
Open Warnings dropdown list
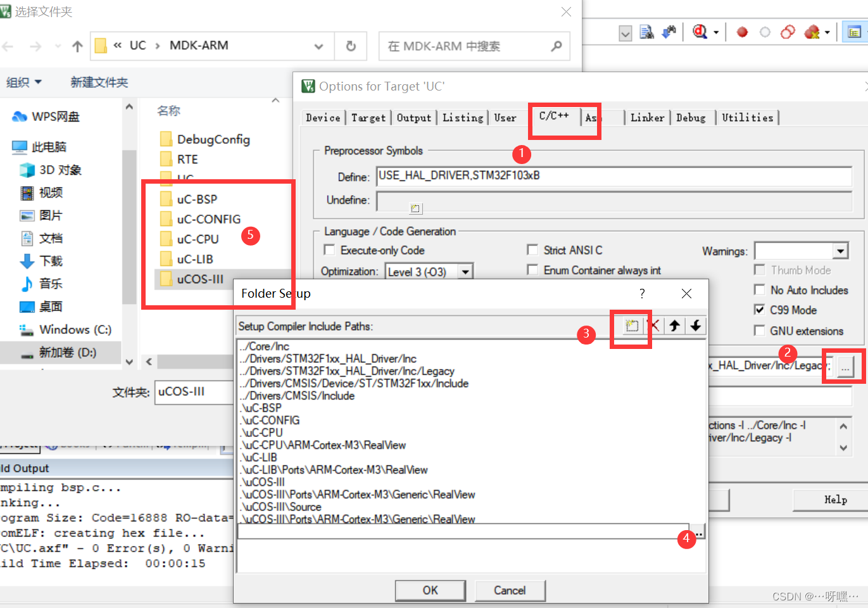coord(840,251)
